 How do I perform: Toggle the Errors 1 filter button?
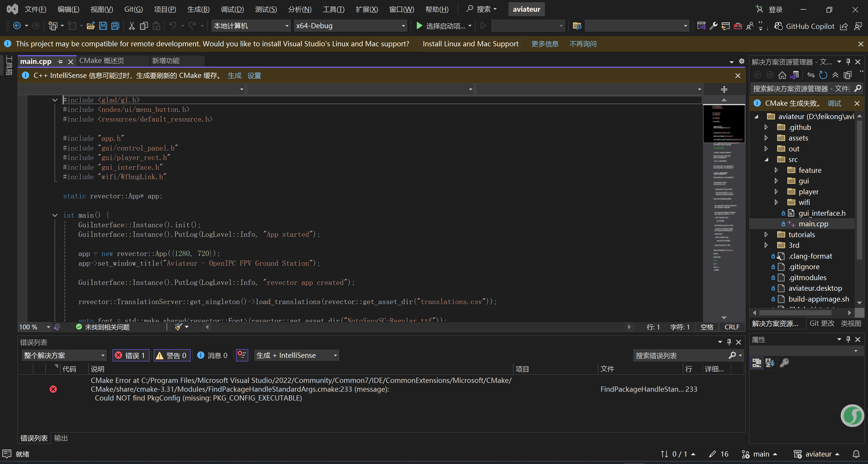[x=131, y=355]
